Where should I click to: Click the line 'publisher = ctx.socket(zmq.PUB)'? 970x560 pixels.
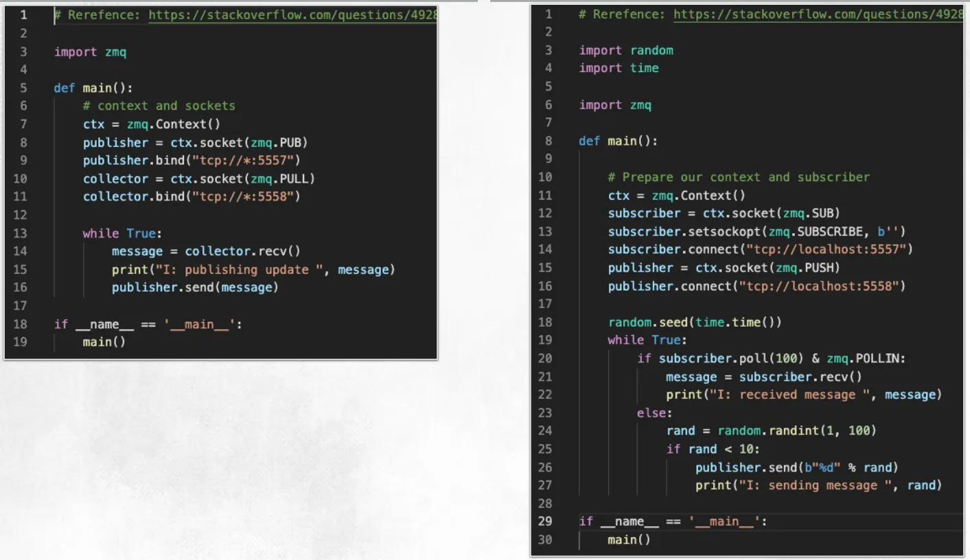coord(196,143)
